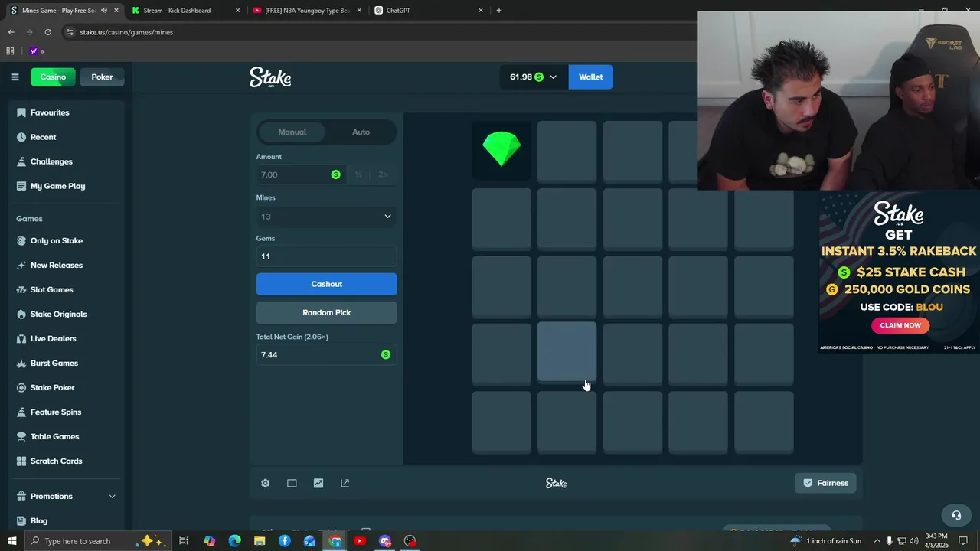Click the Gems count field
Screen dimensions: 980x551
coord(326,256)
